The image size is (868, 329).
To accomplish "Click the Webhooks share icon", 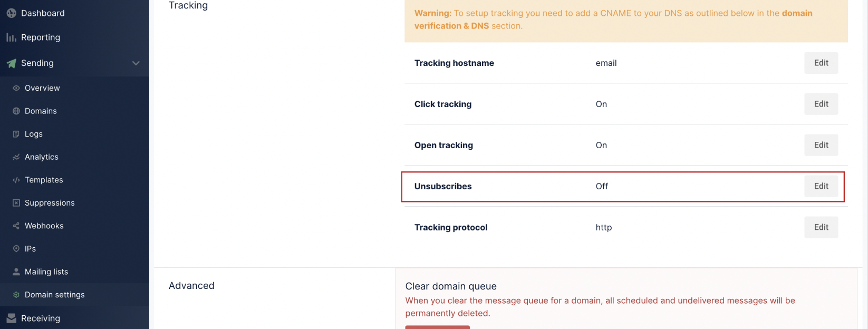I will click(16, 226).
